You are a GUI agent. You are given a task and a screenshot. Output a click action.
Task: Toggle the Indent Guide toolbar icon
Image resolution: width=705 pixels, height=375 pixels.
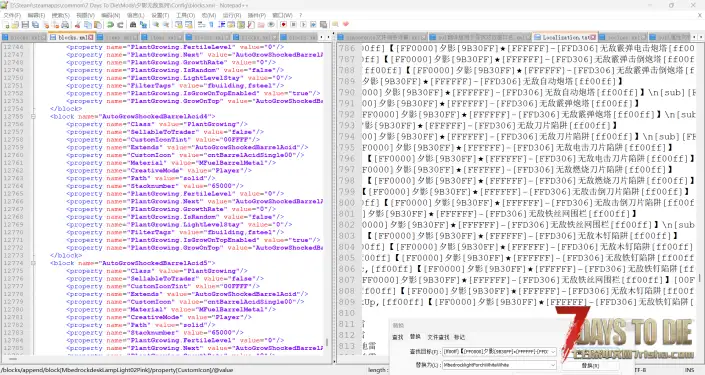pos(222,25)
